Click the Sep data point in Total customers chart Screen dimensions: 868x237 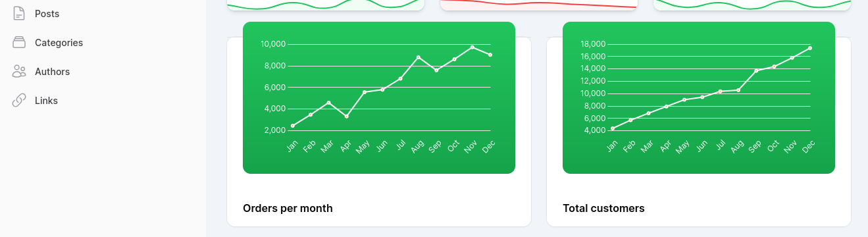coord(755,70)
